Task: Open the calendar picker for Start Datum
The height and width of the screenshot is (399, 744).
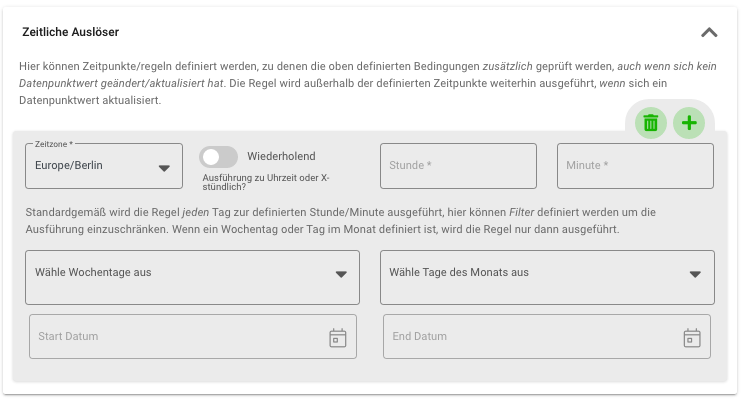Action: 338,338
